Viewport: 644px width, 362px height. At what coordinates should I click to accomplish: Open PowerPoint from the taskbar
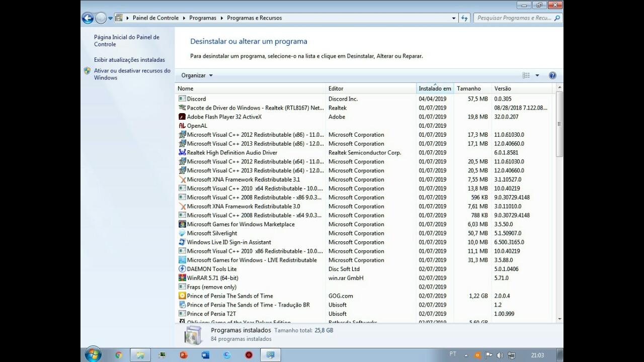click(183, 355)
